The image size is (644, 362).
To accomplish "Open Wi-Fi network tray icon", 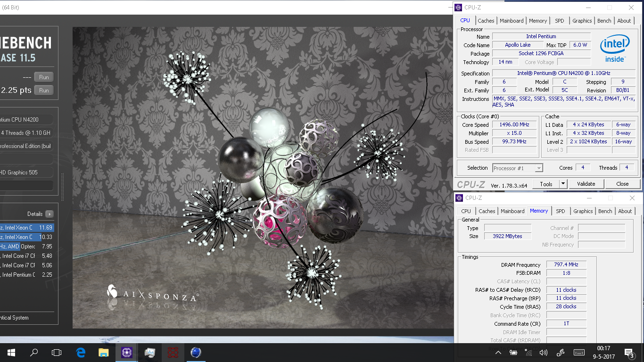I will [528, 353].
